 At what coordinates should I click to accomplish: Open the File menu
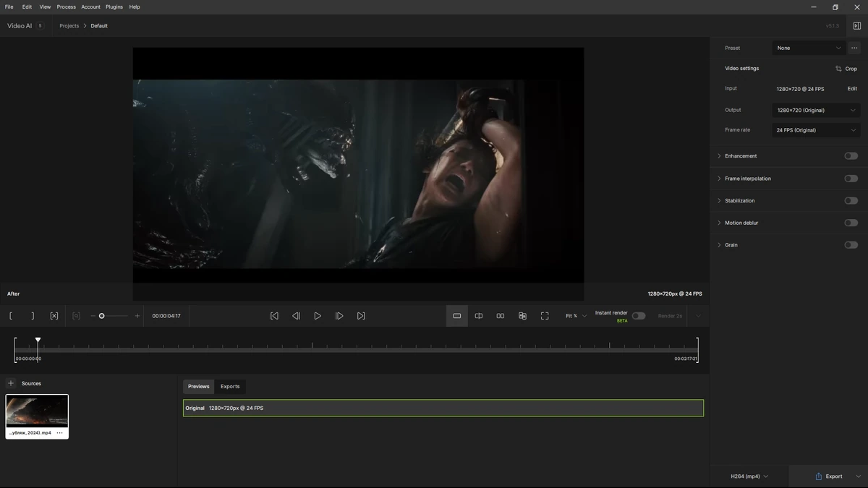9,7
